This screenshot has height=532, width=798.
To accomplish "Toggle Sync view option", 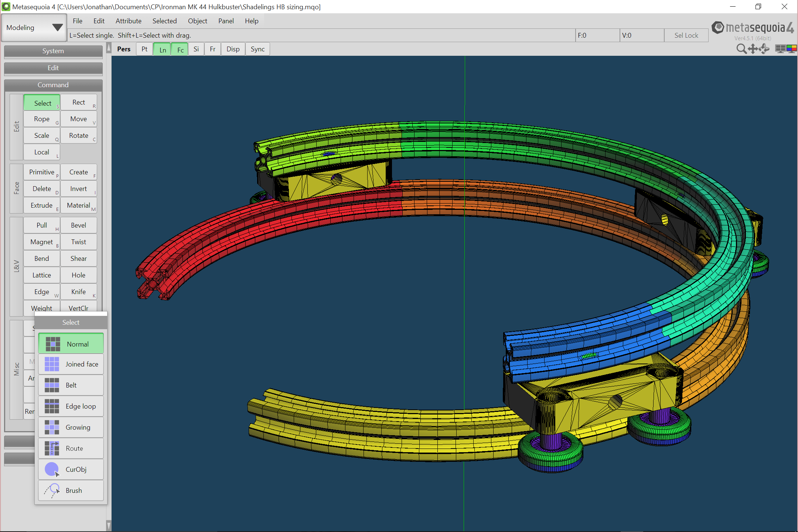I will pyautogui.click(x=258, y=49).
